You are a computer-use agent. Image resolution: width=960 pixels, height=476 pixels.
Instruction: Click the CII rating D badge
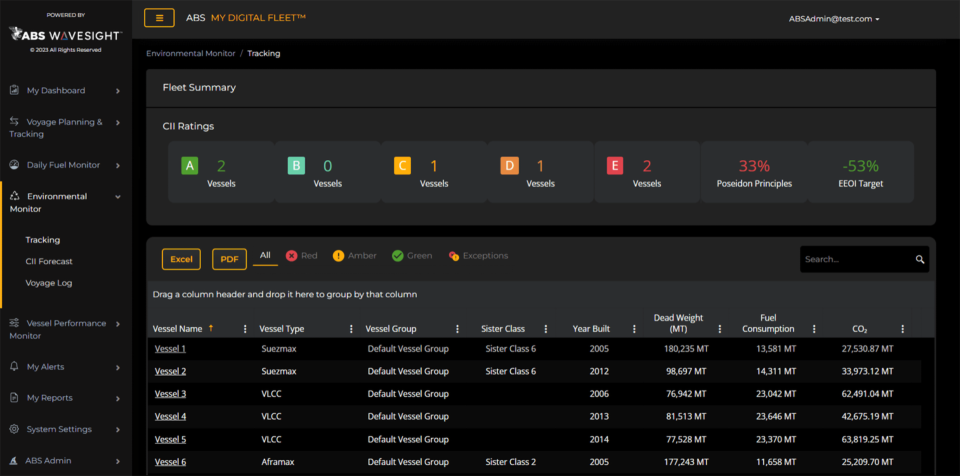[509, 166]
